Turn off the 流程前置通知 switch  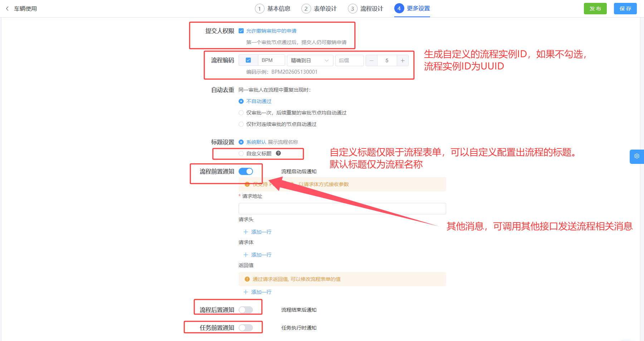[x=246, y=171]
